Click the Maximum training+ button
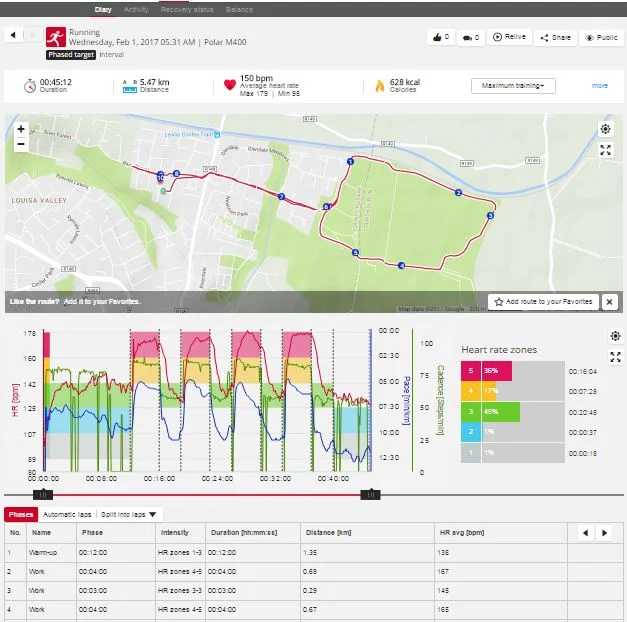The width and height of the screenshot is (627, 622). (x=512, y=86)
